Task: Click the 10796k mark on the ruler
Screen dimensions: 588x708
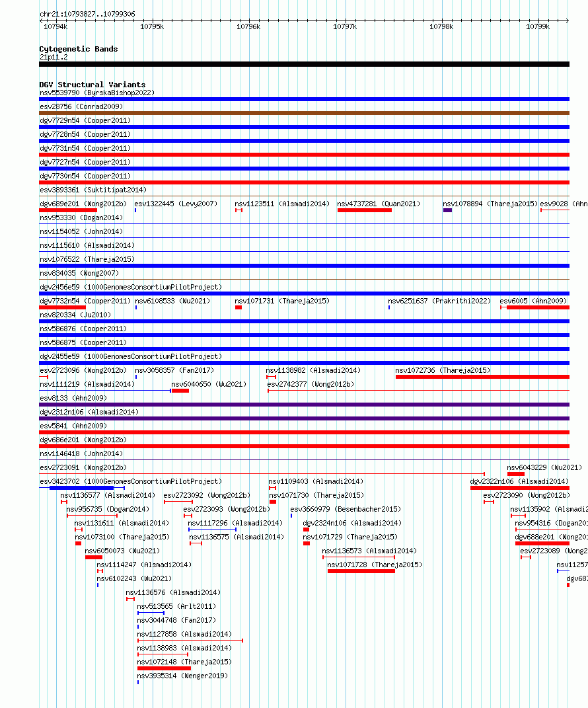Action: tap(248, 26)
